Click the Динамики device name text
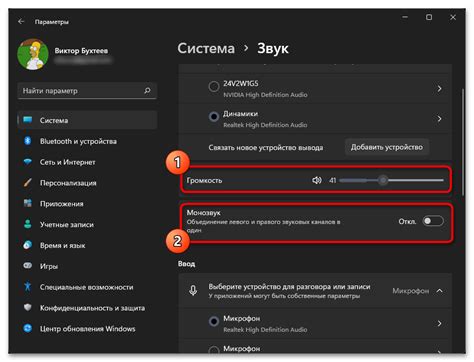The height and width of the screenshot is (362, 474). (241, 114)
